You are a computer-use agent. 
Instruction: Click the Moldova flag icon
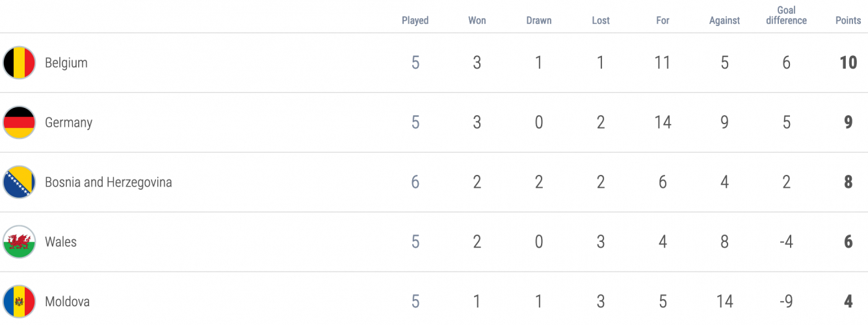click(19, 302)
